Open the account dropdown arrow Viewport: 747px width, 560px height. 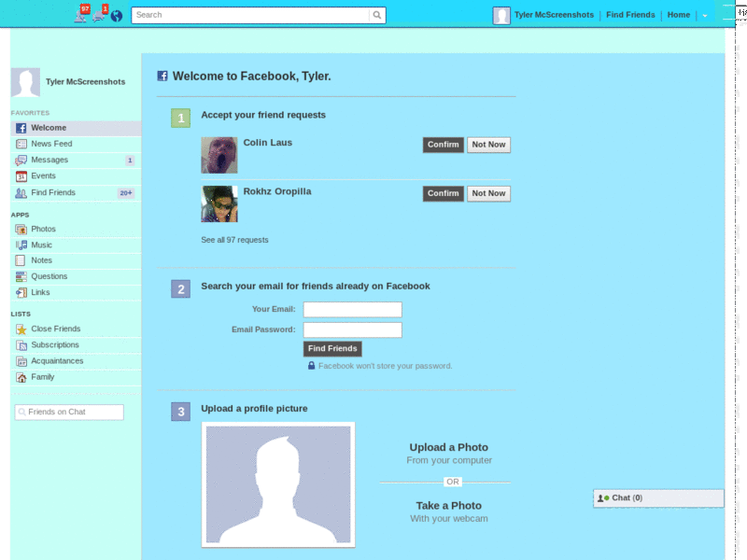coord(705,16)
